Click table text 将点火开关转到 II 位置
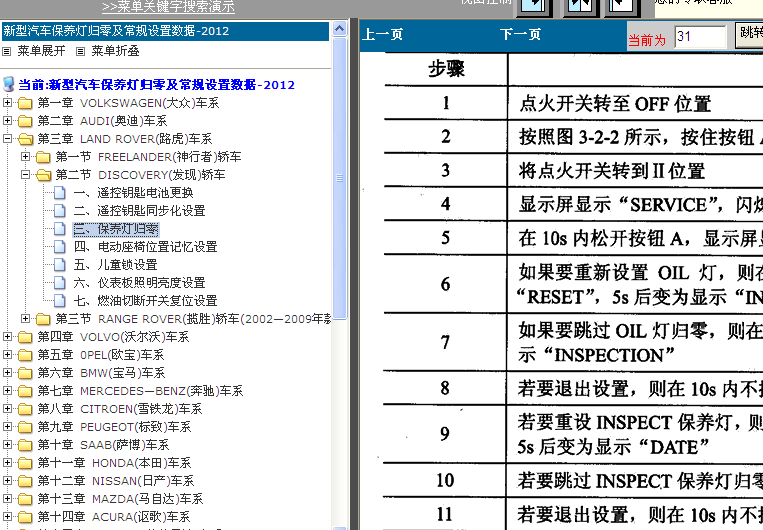The width and height of the screenshot is (763, 530). (612, 171)
